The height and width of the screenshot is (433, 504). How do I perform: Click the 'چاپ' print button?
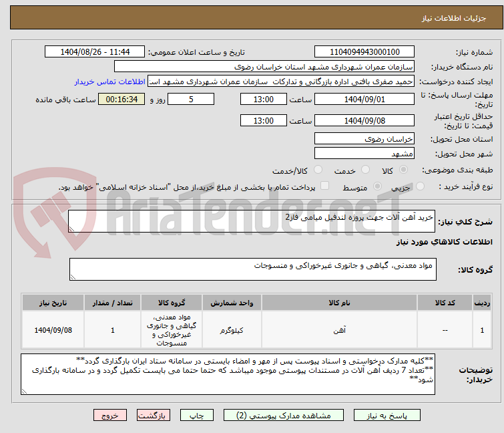(196, 416)
